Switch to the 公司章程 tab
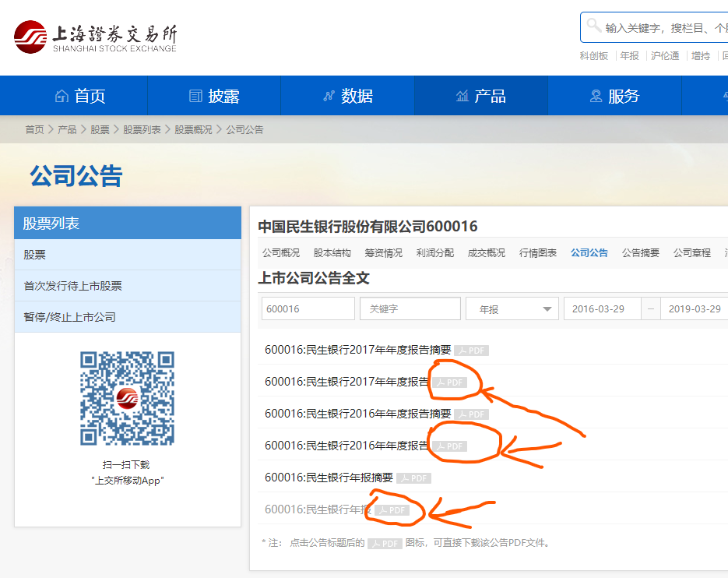This screenshot has width=728, height=578. tap(692, 252)
